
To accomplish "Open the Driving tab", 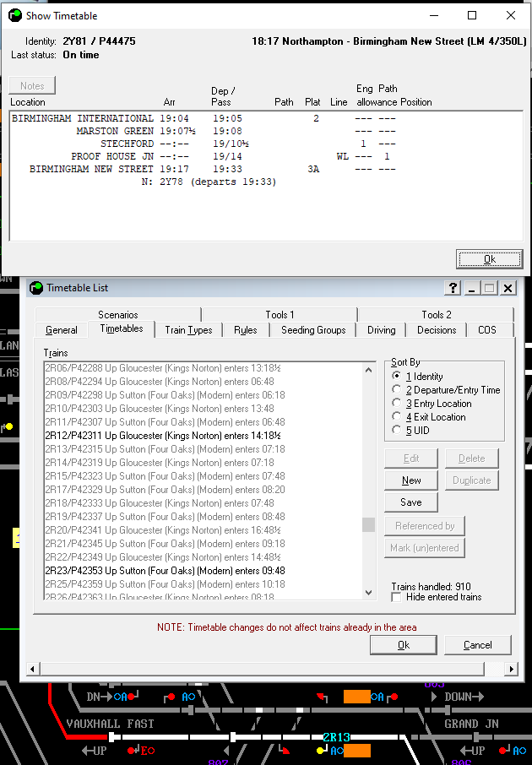I will coord(382,330).
